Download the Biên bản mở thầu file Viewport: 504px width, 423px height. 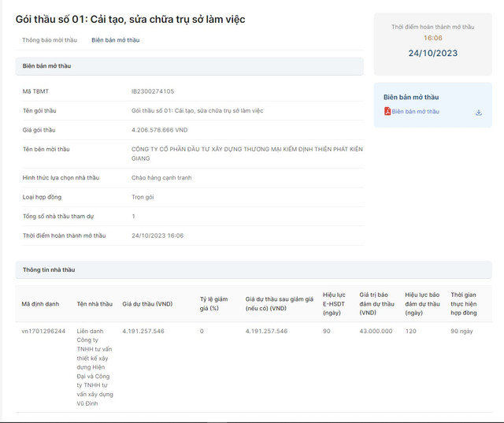click(x=479, y=113)
